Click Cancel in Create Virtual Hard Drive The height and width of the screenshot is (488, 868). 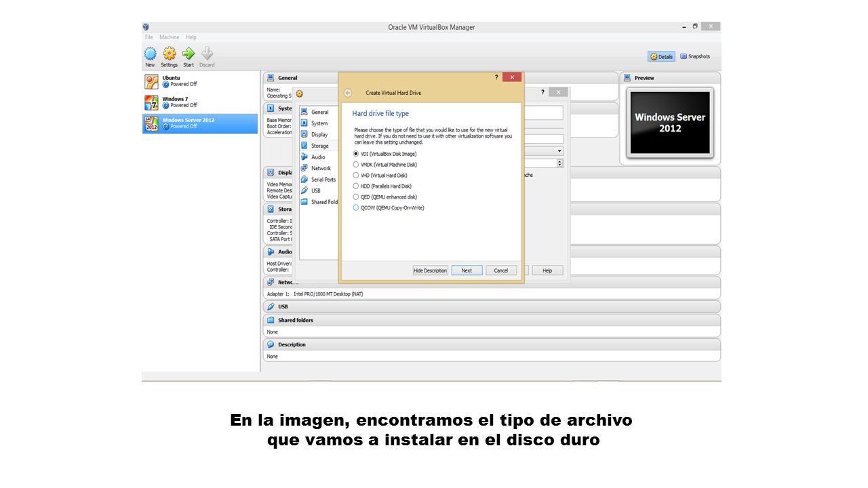click(x=500, y=270)
